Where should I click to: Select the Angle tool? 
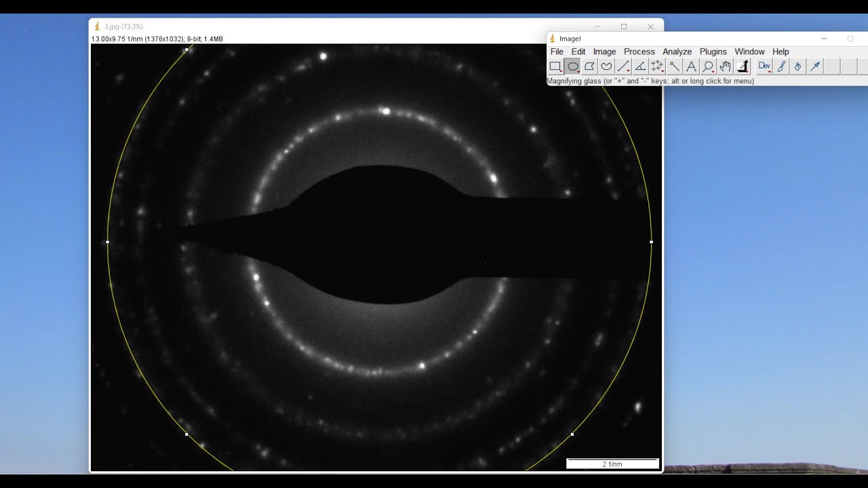[640, 66]
